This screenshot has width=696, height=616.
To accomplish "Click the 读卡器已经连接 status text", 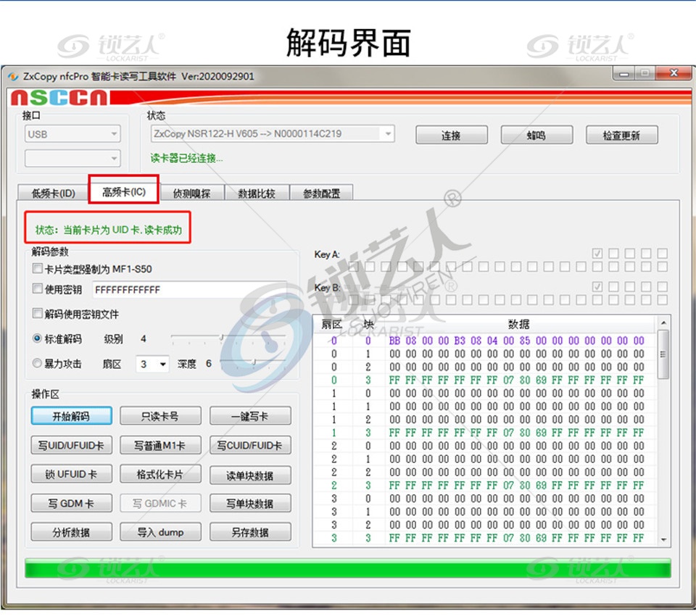I will (186, 159).
